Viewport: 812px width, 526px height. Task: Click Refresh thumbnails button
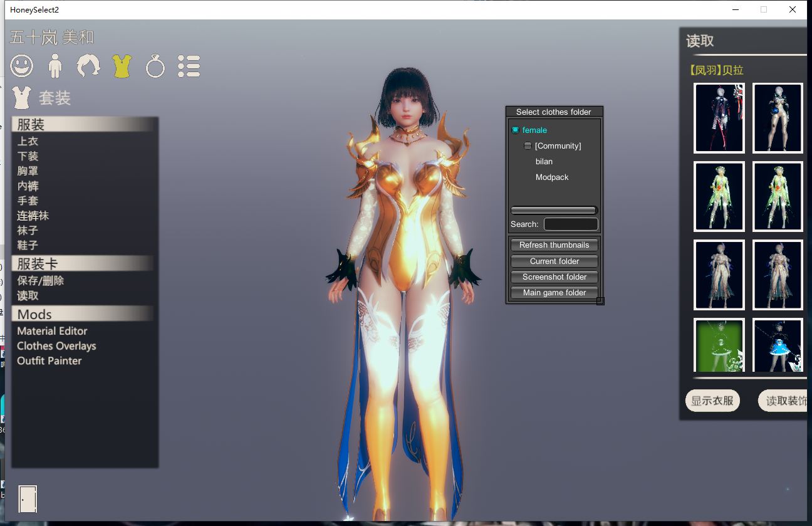coord(554,245)
